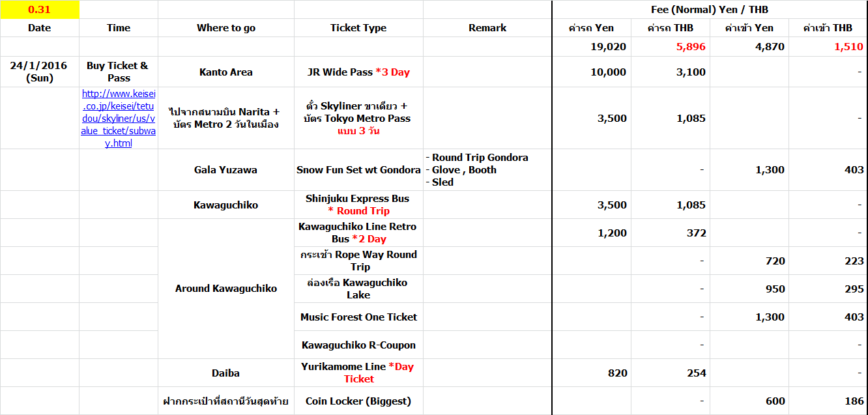Select the yellow 0.31 exchange rate cell
The width and height of the screenshot is (868, 415).
click(40, 10)
